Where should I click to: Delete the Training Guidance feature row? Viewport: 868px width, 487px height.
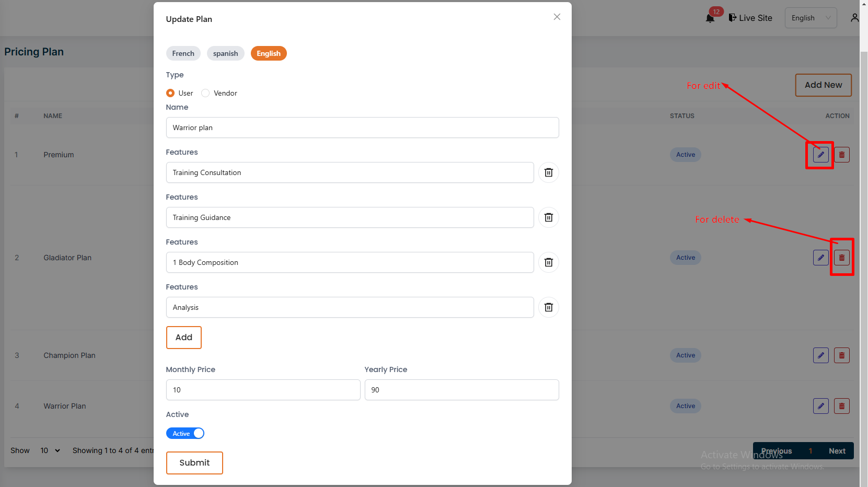coord(548,217)
